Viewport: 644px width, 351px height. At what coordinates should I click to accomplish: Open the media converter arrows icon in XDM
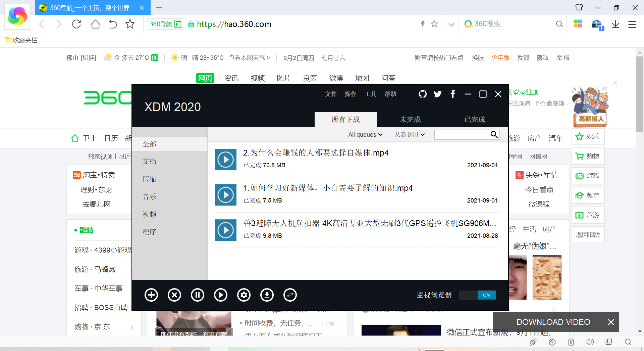click(x=290, y=295)
